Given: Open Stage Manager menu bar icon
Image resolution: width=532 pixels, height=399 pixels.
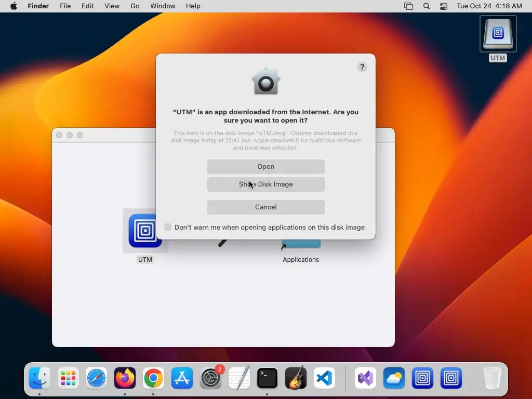Looking at the screenshot, I should coord(408,6).
